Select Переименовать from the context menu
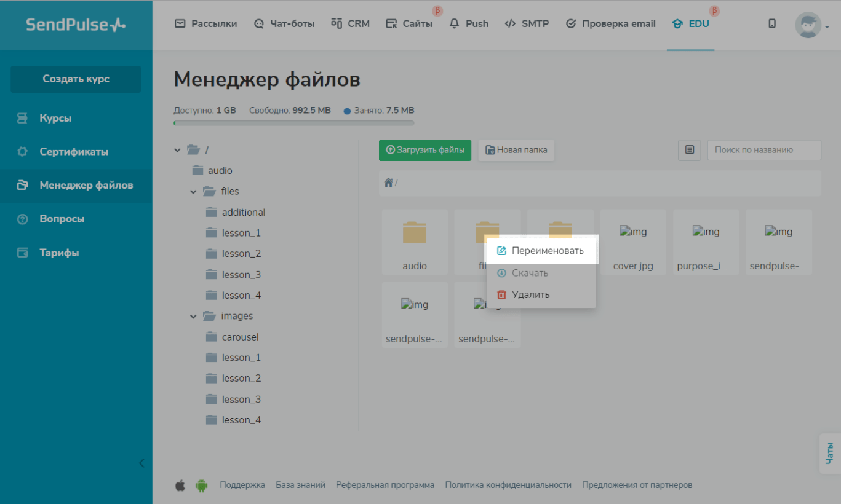The width and height of the screenshot is (841, 504). point(547,251)
